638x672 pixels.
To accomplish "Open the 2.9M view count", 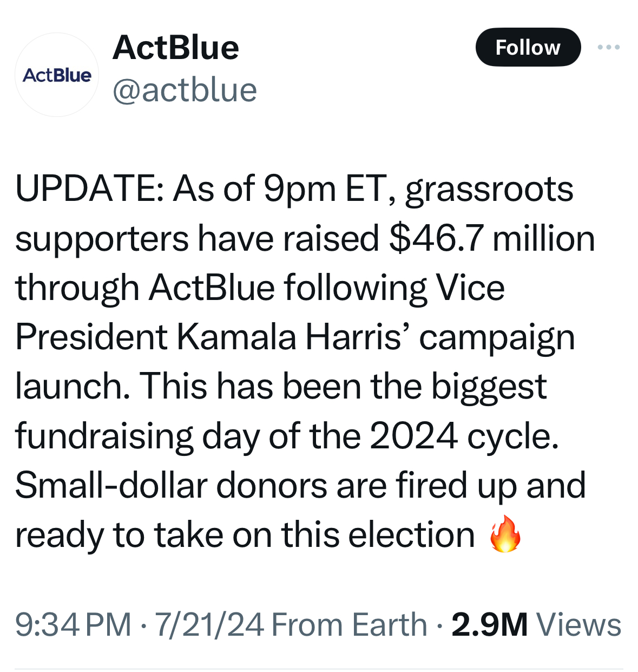I will pyautogui.click(x=489, y=624).
